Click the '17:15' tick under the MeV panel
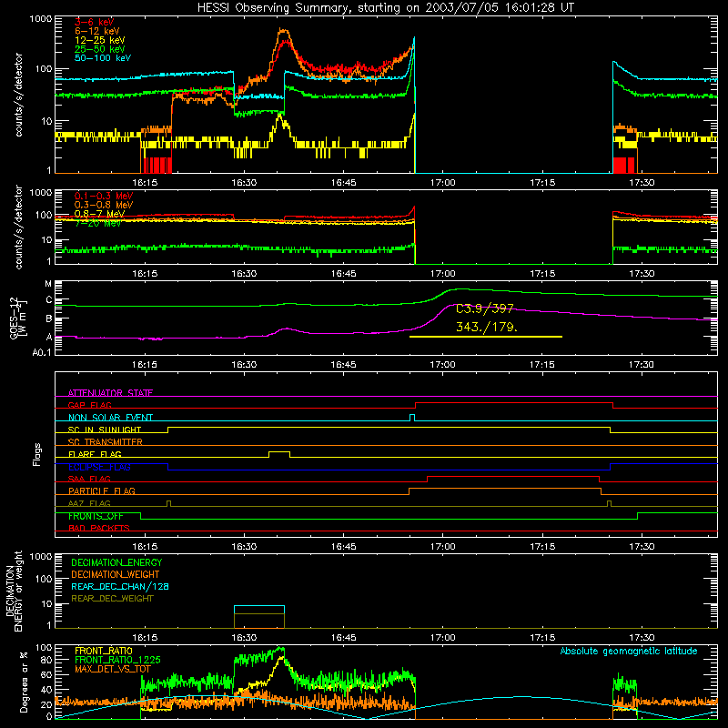The image size is (728, 728). point(542,274)
